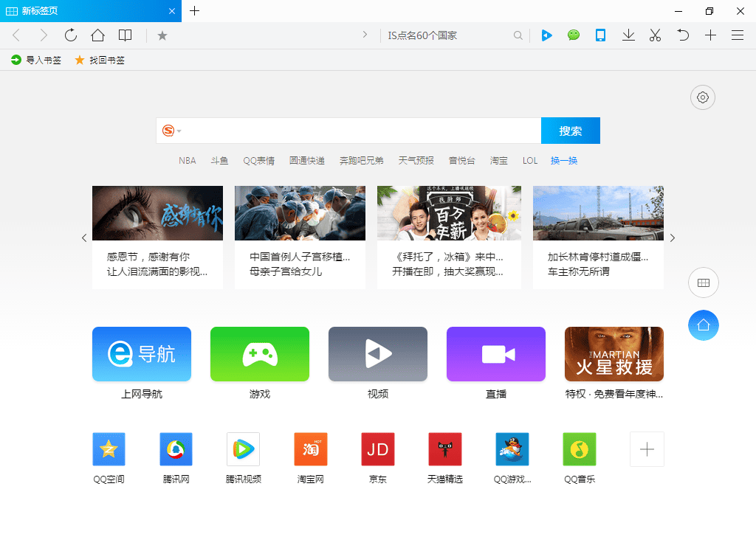Click the refresh page icon

click(x=71, y=35)
